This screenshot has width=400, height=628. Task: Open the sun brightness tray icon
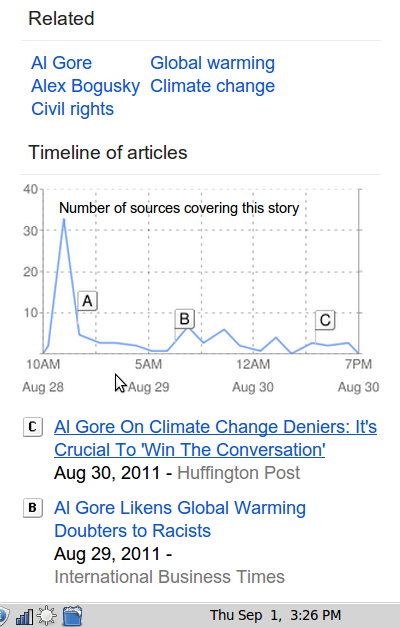[x=47, y=616]
